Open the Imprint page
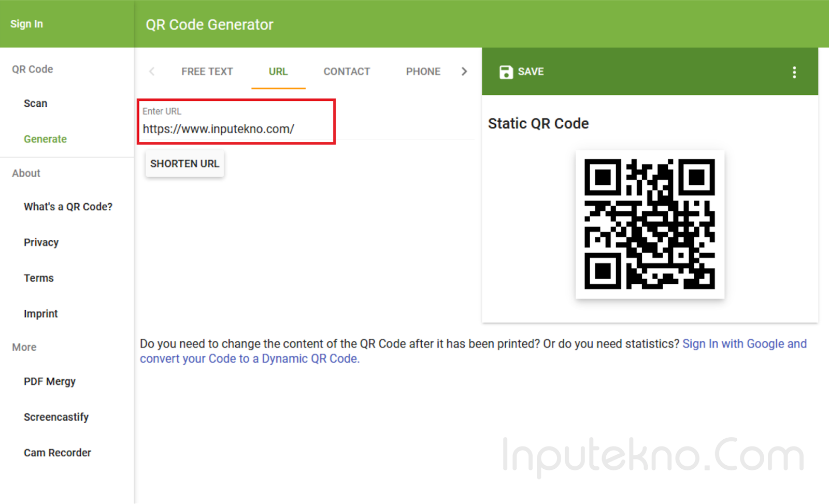This screenshot has height=504, width=829. [x=40, y=314]
